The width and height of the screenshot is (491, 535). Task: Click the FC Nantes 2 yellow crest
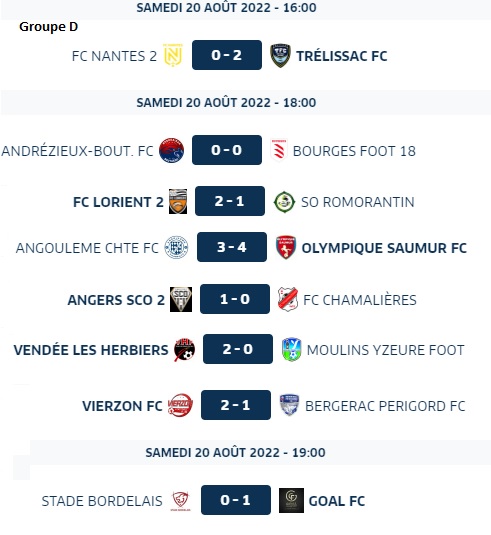pos(173,55)
